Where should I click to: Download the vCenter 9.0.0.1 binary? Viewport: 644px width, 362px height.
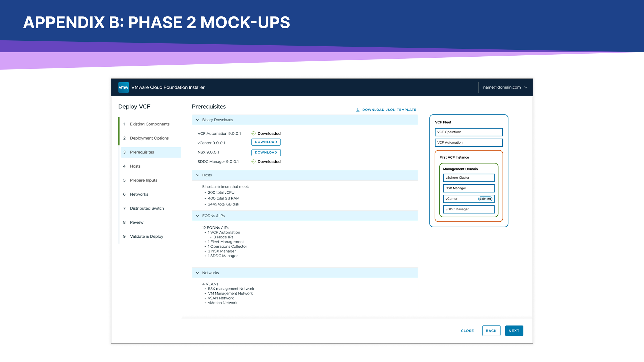pos(266,142)
